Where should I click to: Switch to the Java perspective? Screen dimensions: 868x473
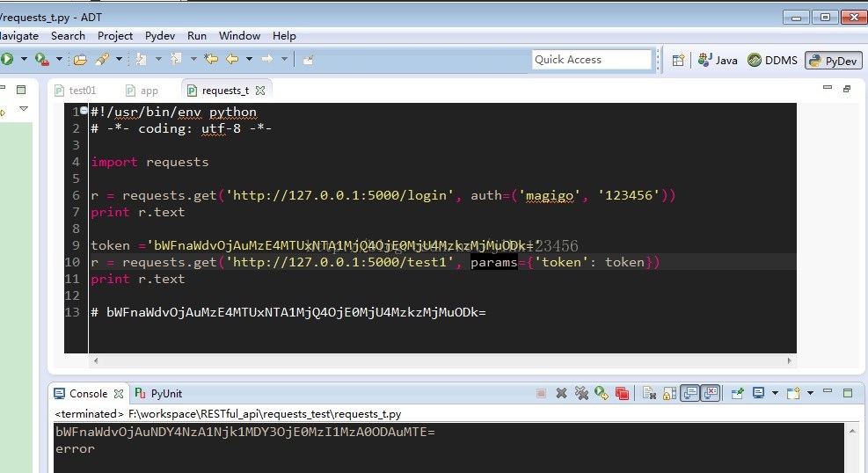coord(718,60)
